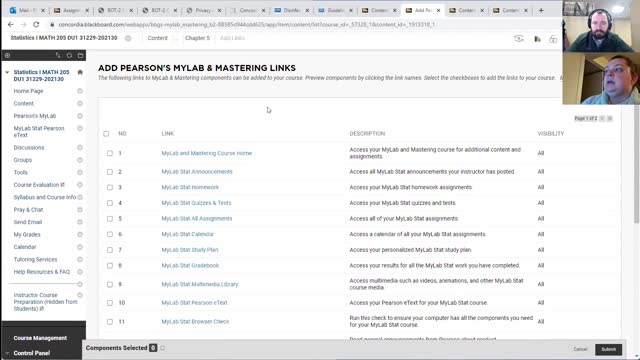Open Syllabus and Course Info menu item
Screen dimensions: 640x360
coord(45,198)
